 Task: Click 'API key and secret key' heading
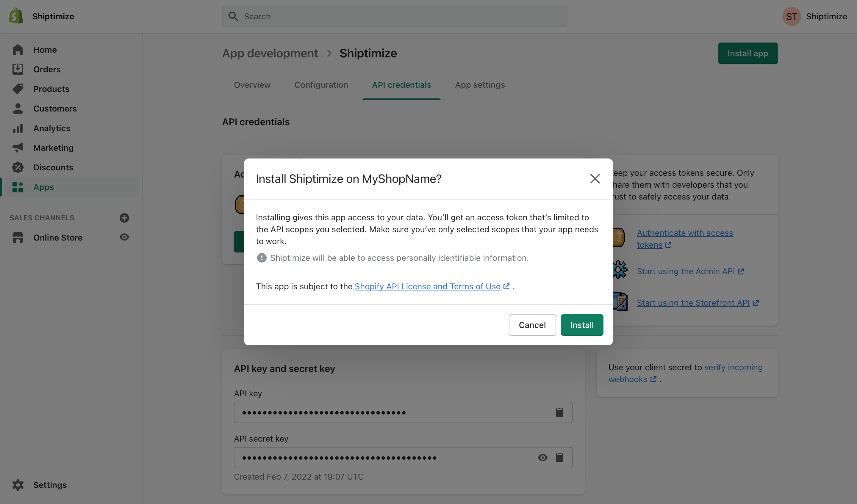click(284, 369)
